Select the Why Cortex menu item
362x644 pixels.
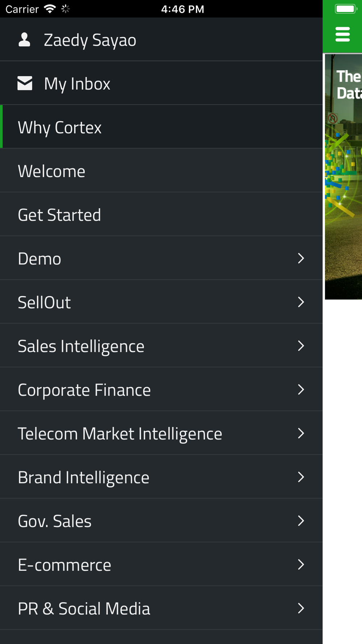click(60, 127)
